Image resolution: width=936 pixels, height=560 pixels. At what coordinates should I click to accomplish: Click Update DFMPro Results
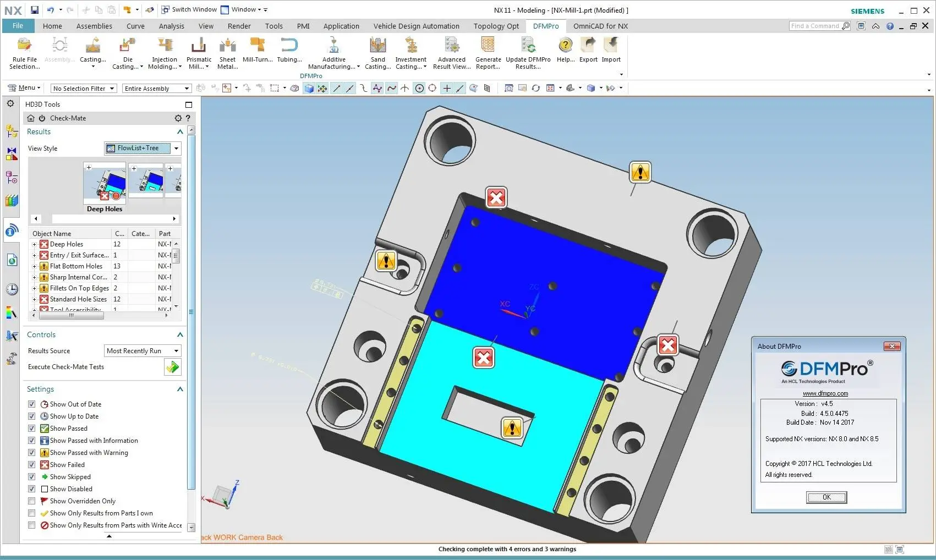pyautogui.click(x=528, y=53)
